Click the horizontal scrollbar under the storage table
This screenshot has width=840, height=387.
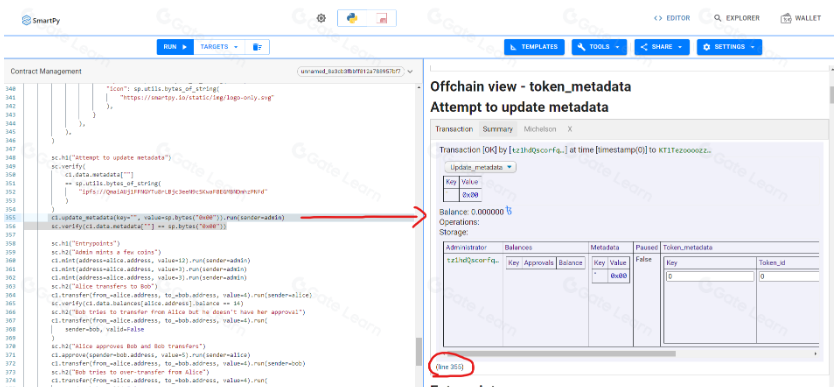click(x=561, y=354)
